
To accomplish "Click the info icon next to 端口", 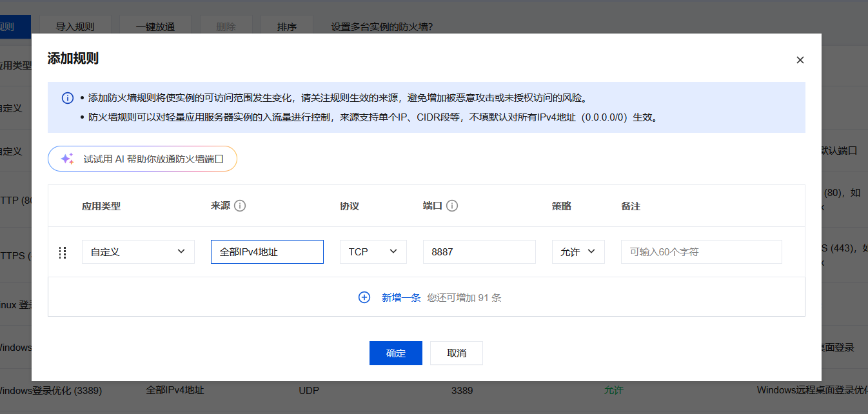I will point(452,206).
